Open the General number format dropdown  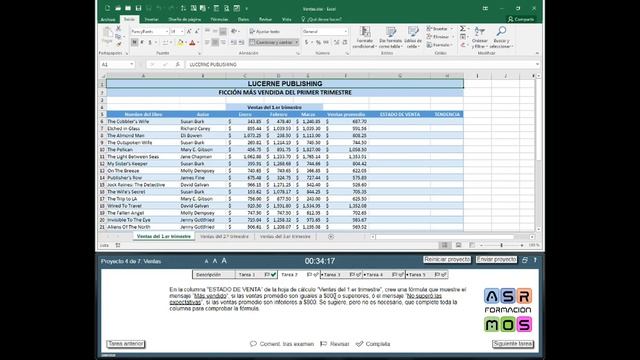346,31
